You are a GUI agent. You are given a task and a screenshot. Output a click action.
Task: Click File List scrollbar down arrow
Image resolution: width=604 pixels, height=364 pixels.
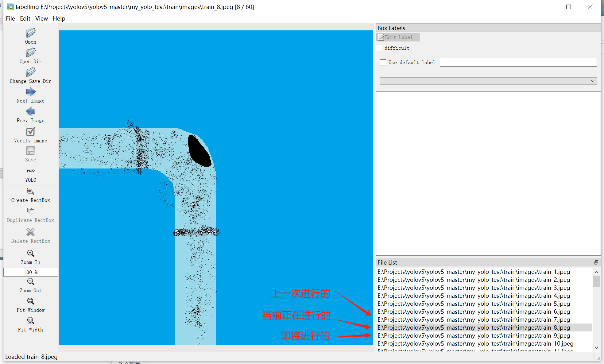596,347
